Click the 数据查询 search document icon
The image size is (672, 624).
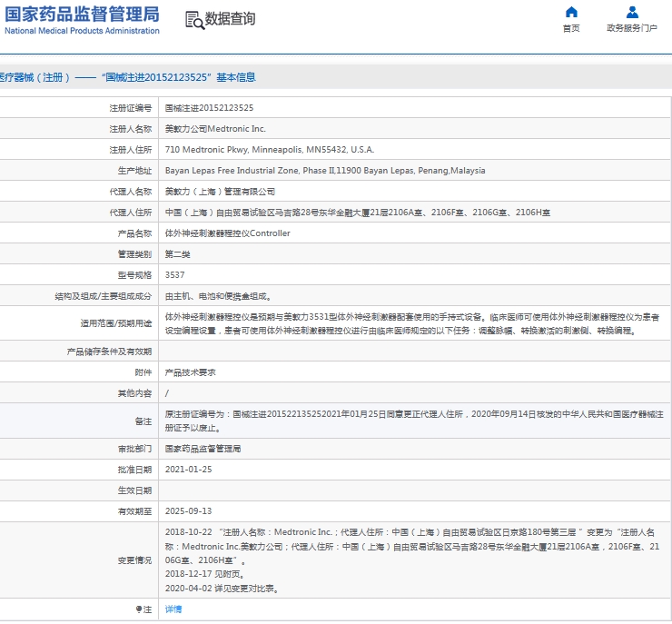(x=194, y=20)
